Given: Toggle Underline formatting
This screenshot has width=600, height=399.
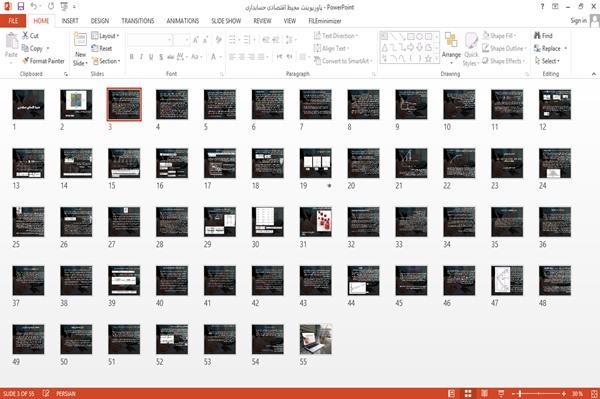Looking at the screenshot, I should (151, 57).
